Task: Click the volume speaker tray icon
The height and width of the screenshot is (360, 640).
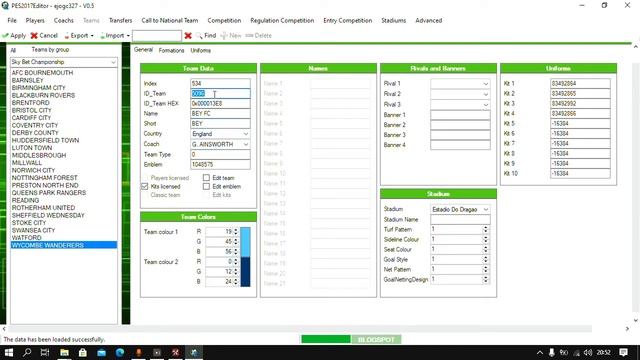Action: (x=588, y=352)
